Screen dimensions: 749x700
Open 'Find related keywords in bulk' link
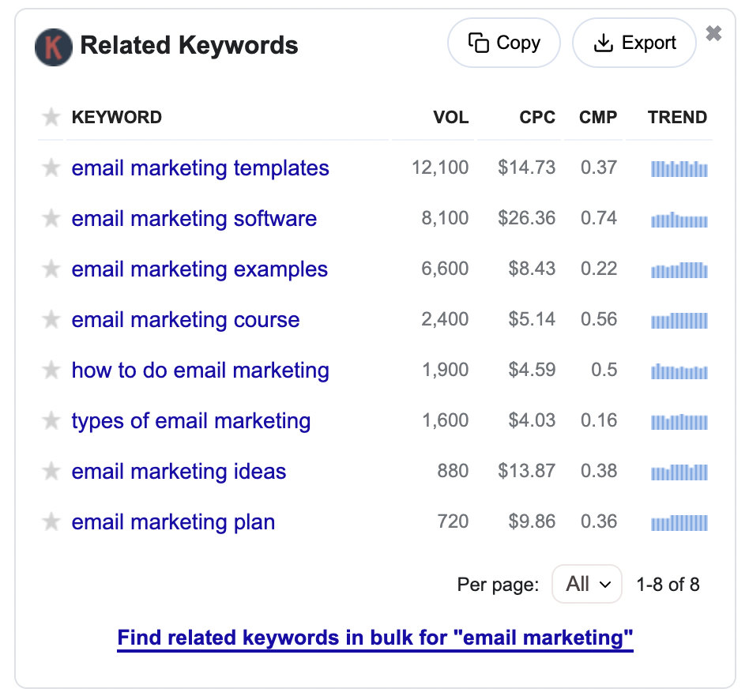375,638
